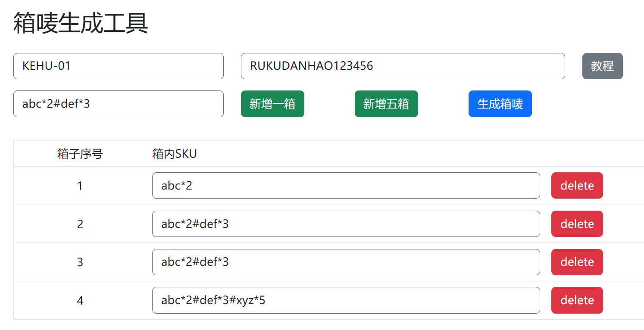Edit SKU field for box 3
Image resolution: width=644 pixels, height=330 pixels.
point(346,262)
